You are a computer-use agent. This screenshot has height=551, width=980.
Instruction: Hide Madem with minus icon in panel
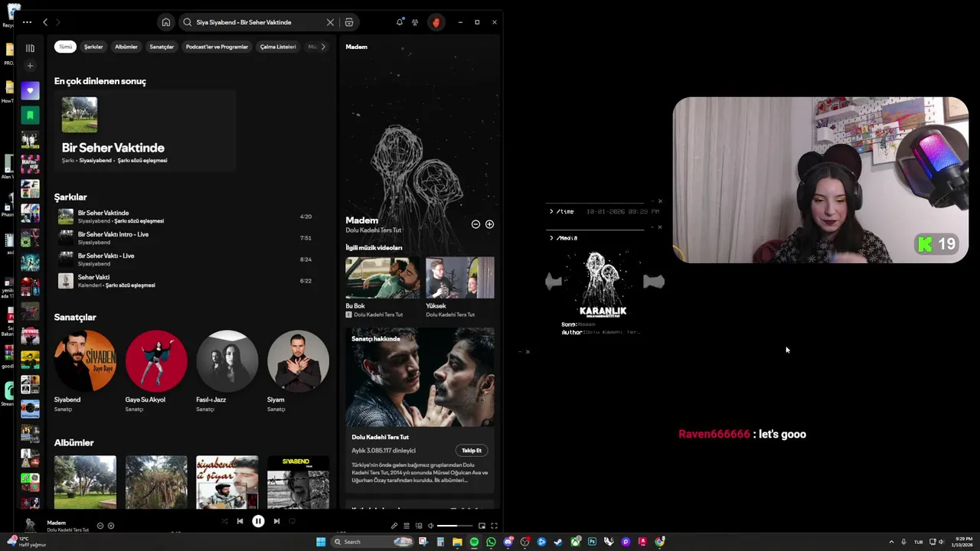pos(475,224)
